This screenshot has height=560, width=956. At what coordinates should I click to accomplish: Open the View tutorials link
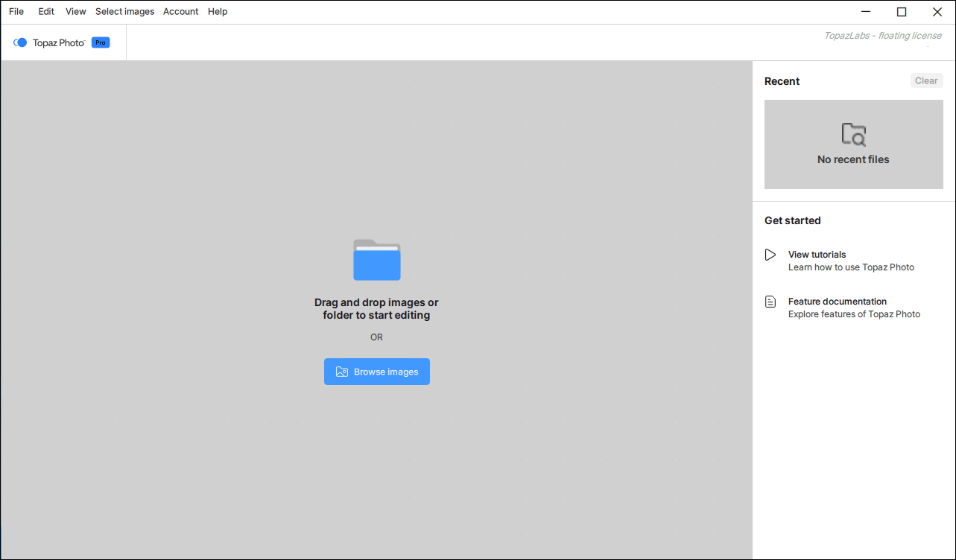pyautogui.click(x=817, y=255)
